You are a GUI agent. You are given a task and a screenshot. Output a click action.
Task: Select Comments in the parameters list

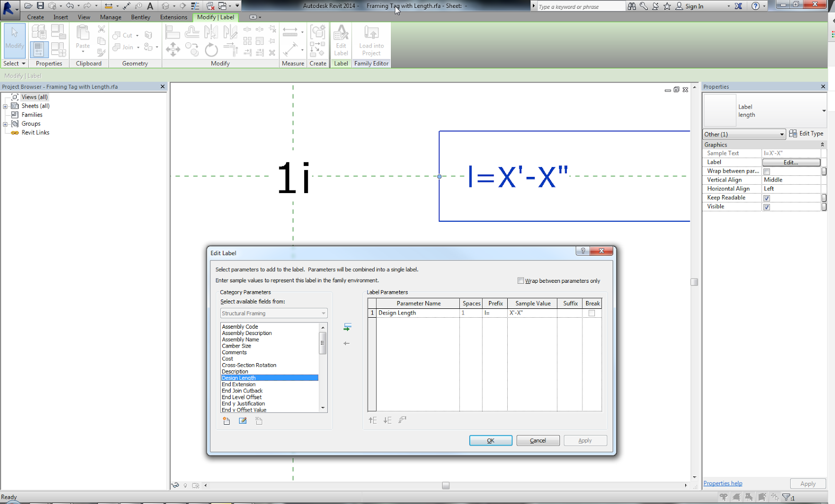(x=234, y=352)
